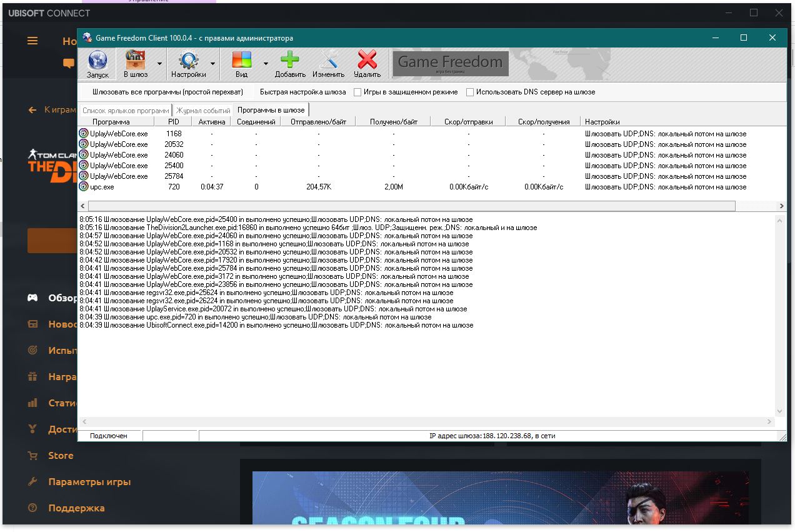Open the Store cart icon in sidebar
This screenshot has height=532, width=795.
tap(33, 456)
